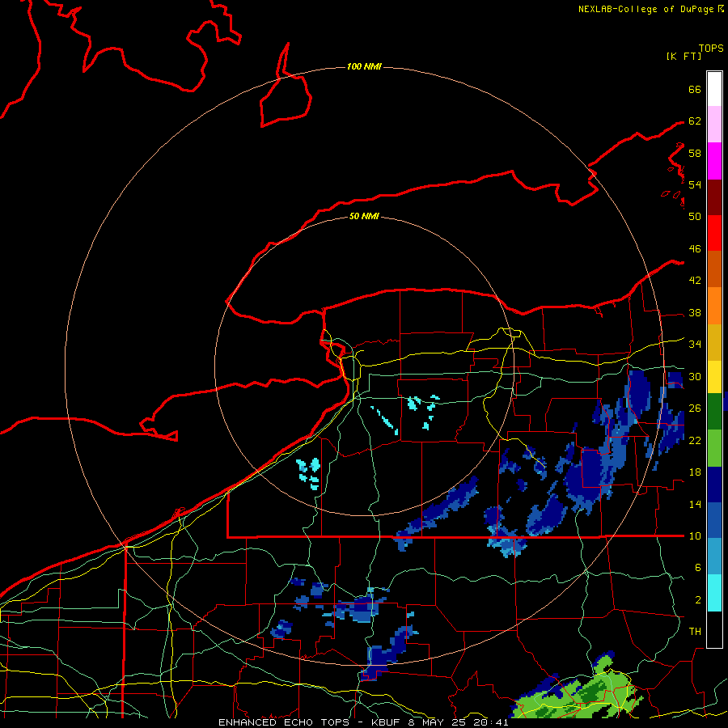The height and width of the screenshot is (728, 728).
Task: Click the 30 legend value
Action: [x=695, y=376]
